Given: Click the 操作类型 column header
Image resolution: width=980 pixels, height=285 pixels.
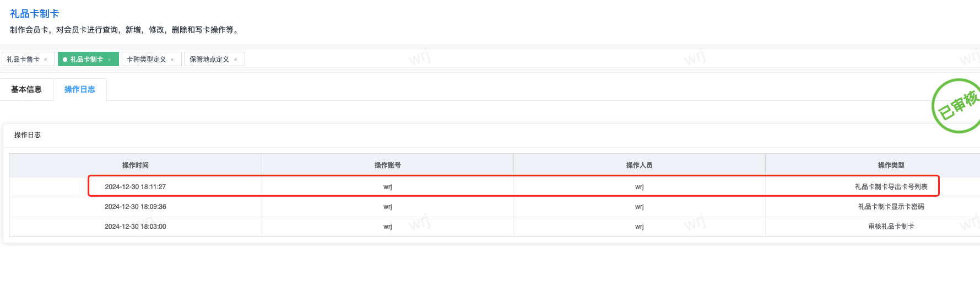Looking at the screenshot, I should click(x=891, y=165).
